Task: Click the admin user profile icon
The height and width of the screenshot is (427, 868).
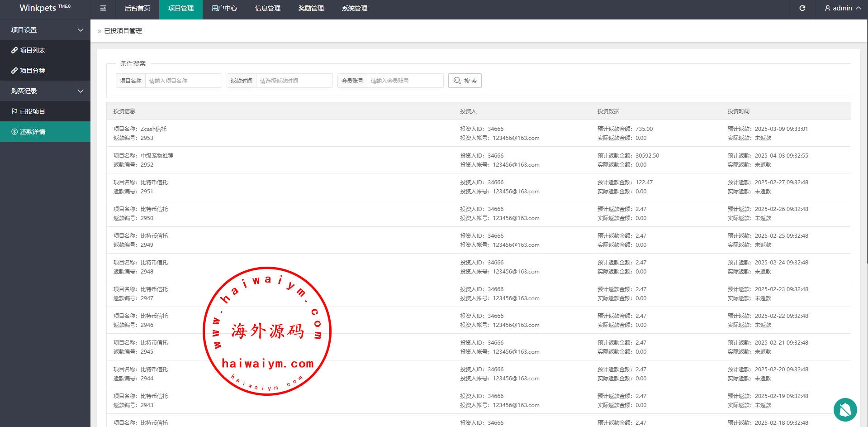Action: pyautogui.click(x=827, y=8)
